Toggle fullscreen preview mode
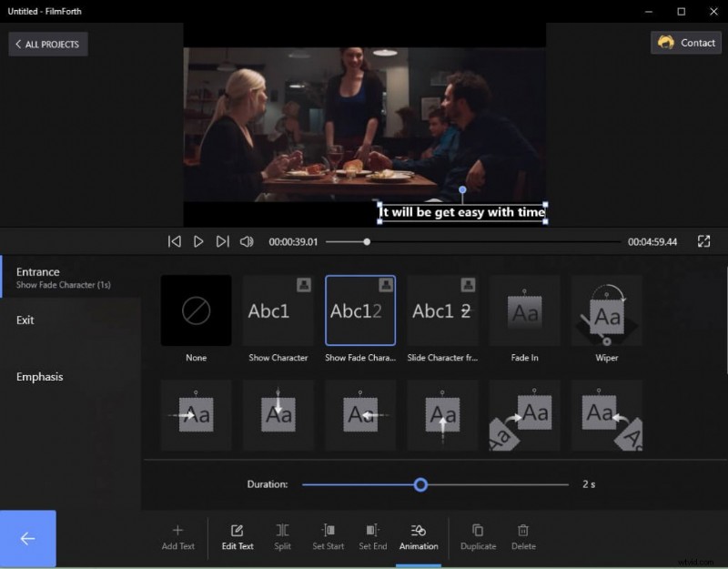 coord(703,241)
